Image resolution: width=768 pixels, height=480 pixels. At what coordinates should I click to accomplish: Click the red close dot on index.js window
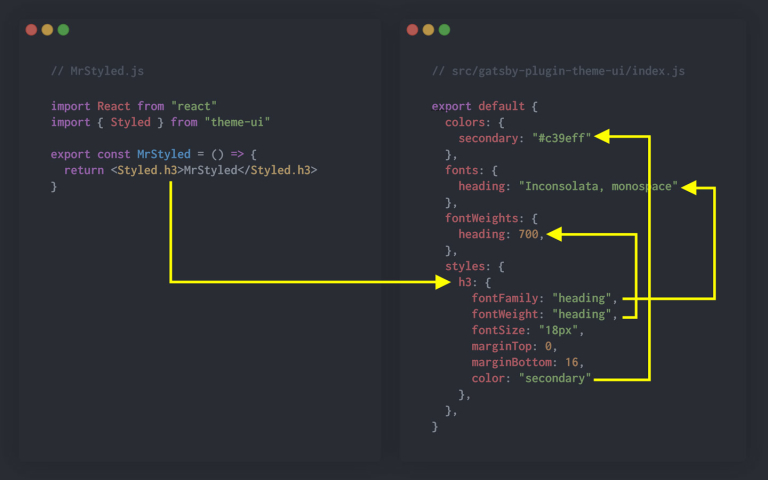coord(412,30)
